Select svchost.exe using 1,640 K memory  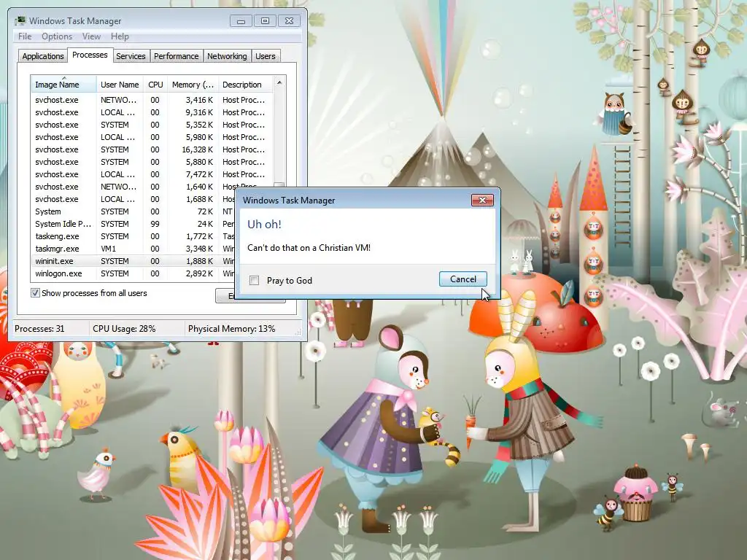coord(152,187)
